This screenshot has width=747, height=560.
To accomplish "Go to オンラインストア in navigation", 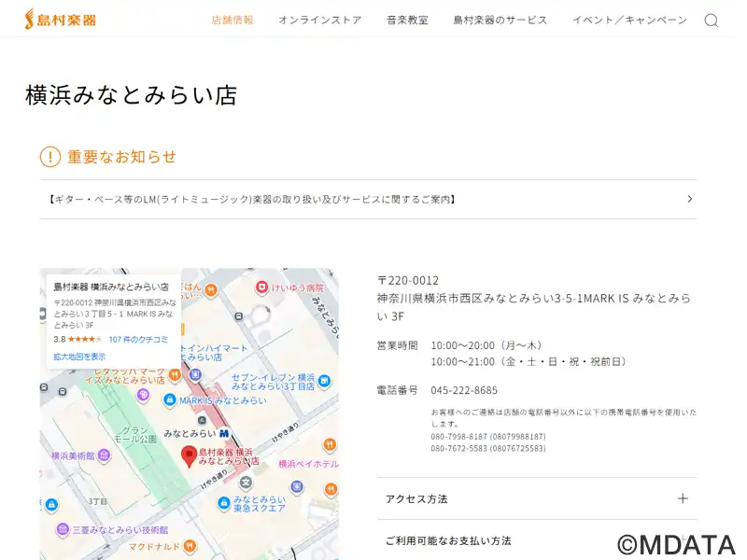I will click(x=319, y=20).
